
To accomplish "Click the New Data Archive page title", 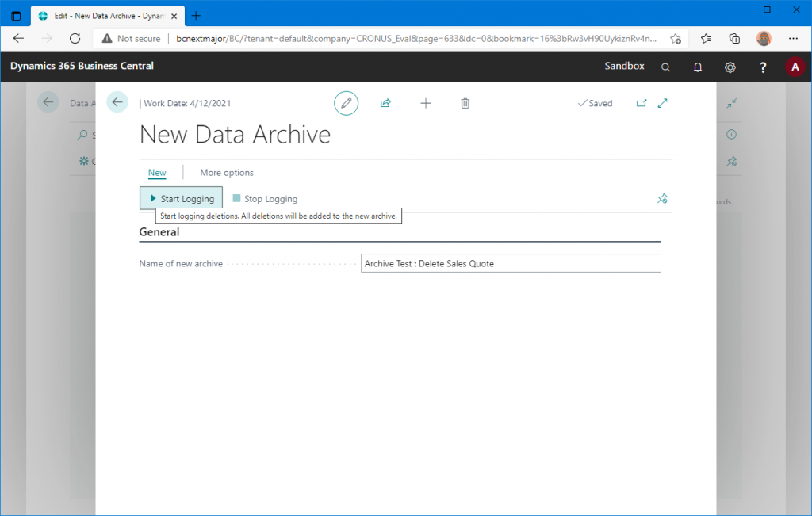I will pyautogui.click(x=235, y=135).
